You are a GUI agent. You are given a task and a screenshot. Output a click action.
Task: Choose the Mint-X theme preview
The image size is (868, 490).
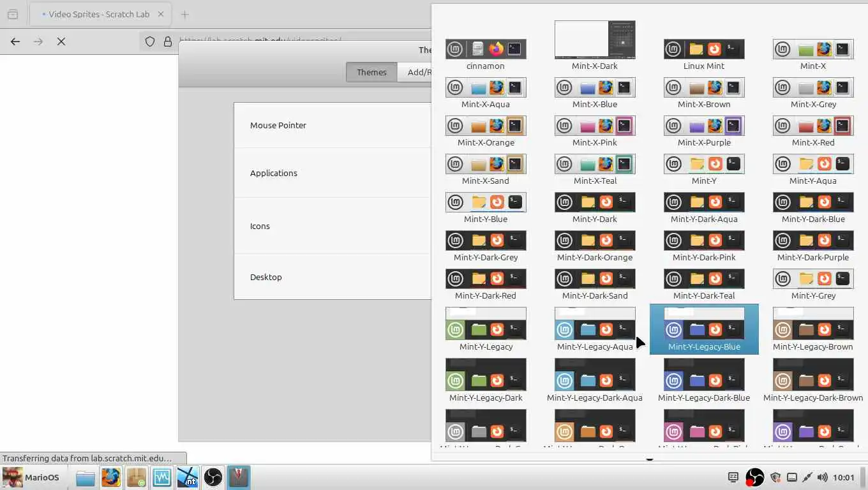(x=813, y=49)
